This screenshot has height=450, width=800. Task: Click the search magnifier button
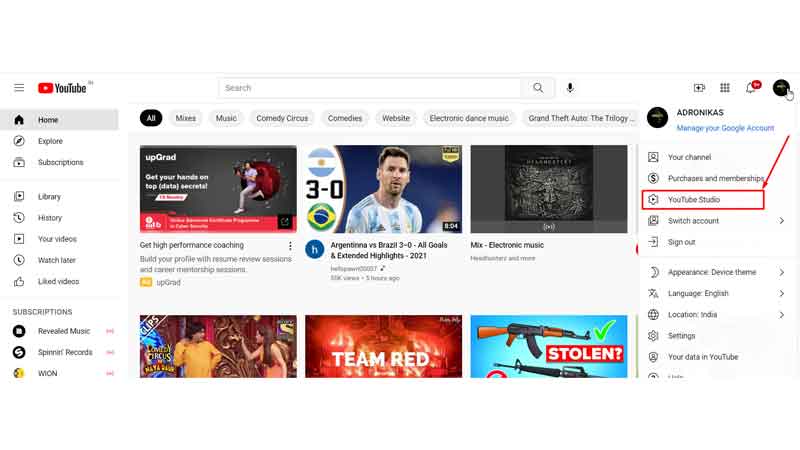point(538,88)
